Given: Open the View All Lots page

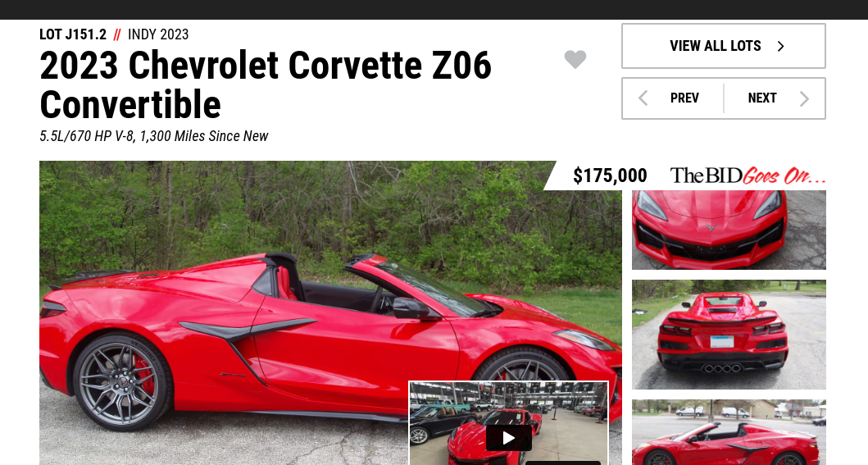Looking at the screenshot, I should (724, 46).
